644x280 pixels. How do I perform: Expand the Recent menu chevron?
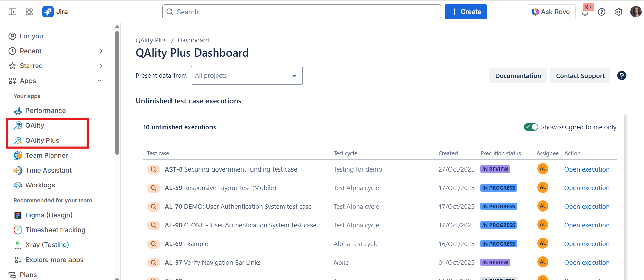(101, 51)
